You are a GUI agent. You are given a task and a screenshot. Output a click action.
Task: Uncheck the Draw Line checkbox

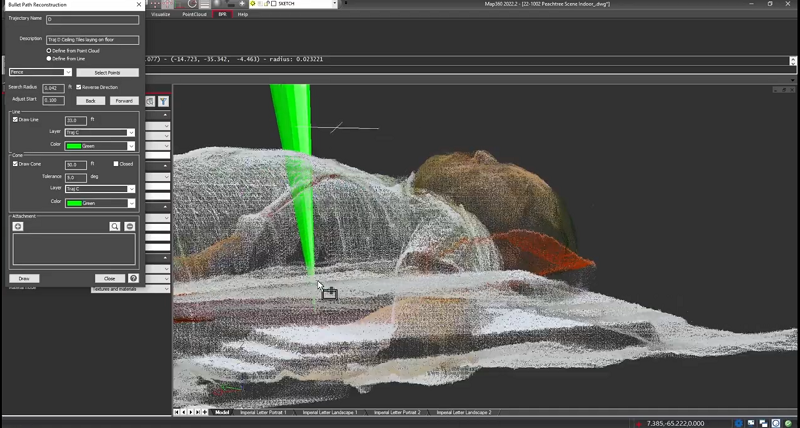pos(15,119)
